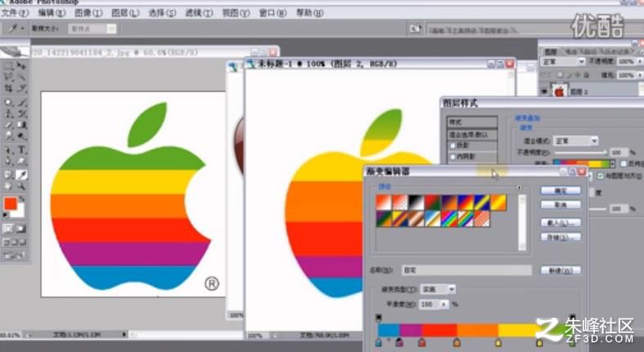Click the 载入 Load button
Viewport: 644px width, 352px height.
click(x=561, y=223)
